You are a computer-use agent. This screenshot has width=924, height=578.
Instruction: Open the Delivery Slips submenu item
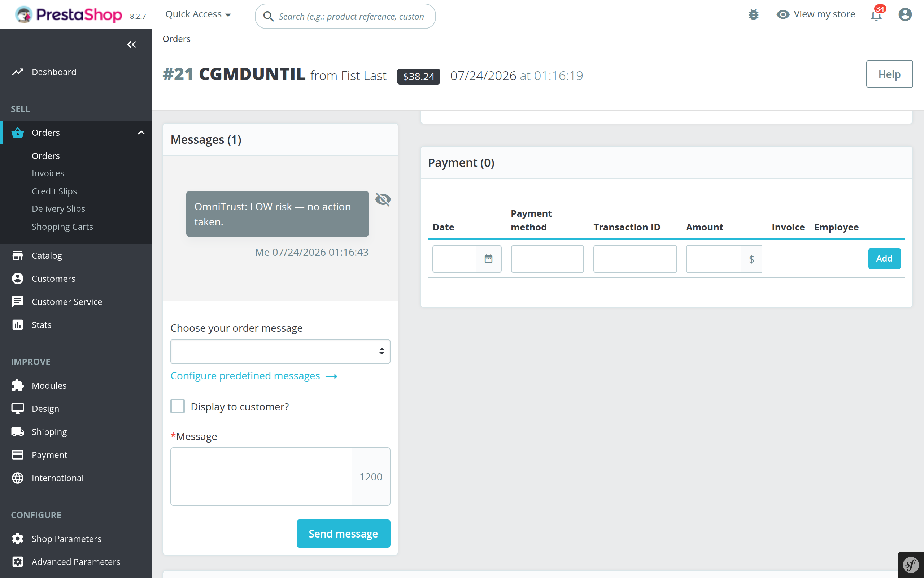pos(58,209)
